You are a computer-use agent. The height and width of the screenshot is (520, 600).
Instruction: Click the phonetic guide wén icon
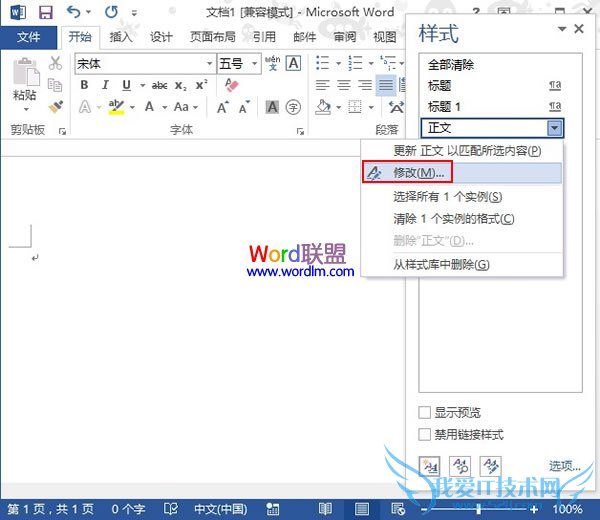point(272,63)
